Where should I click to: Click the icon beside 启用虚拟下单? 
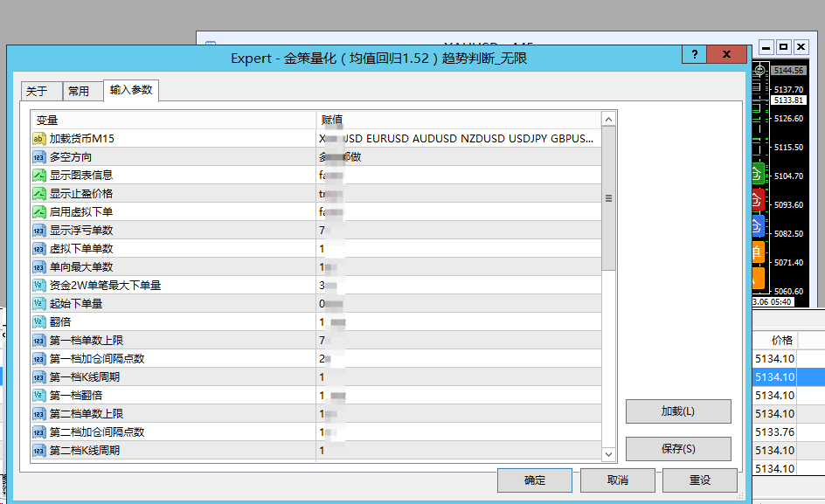[39, 212]
